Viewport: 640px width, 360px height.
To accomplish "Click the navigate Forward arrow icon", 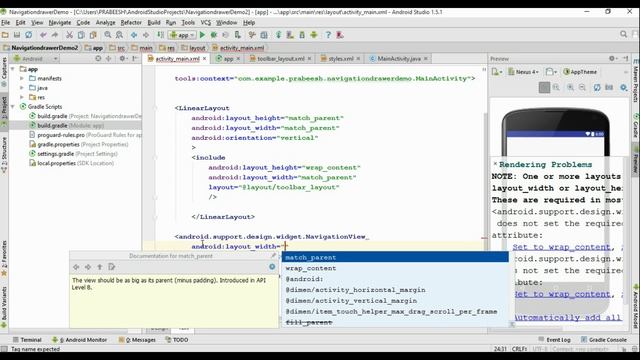I will pos(146,35).
